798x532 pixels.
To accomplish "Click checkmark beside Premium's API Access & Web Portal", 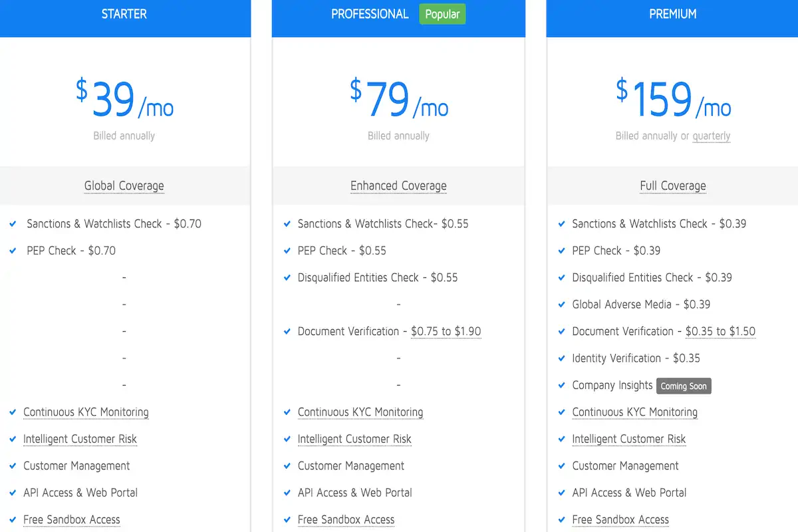I will [x=562, y=493].
